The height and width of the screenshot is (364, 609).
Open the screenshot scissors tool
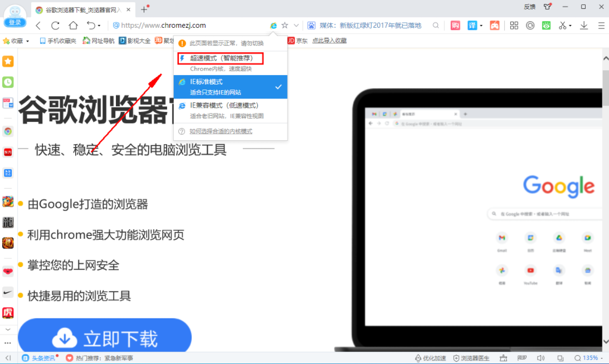pos(563,25)
